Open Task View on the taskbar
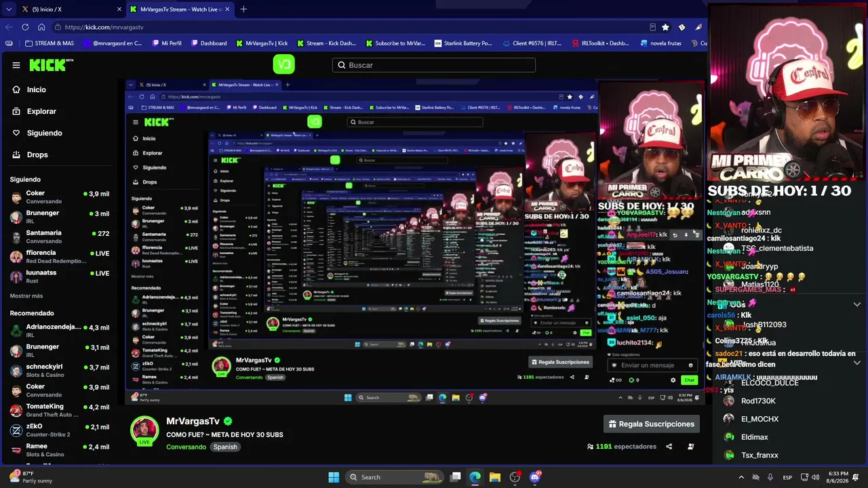This screenshot has height=488, width=868. (456, 477)
